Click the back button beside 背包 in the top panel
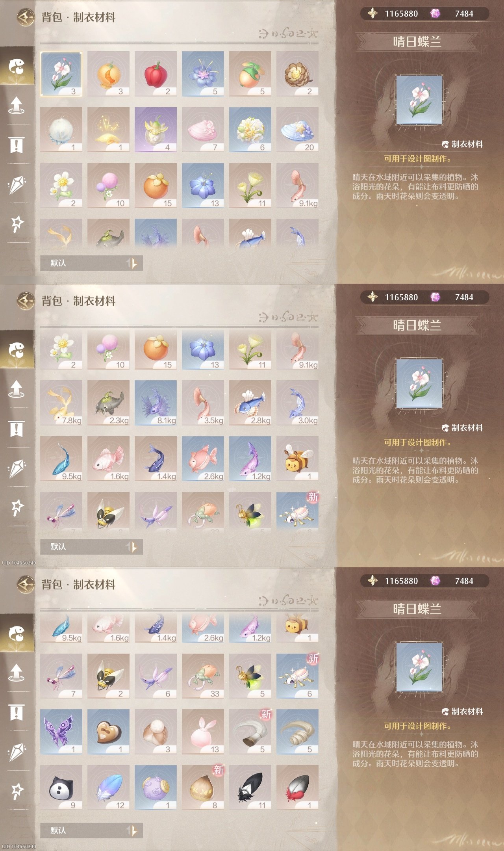Image resolution: width=504 pixels, height=851 pixels. click(x=26, y=17)
